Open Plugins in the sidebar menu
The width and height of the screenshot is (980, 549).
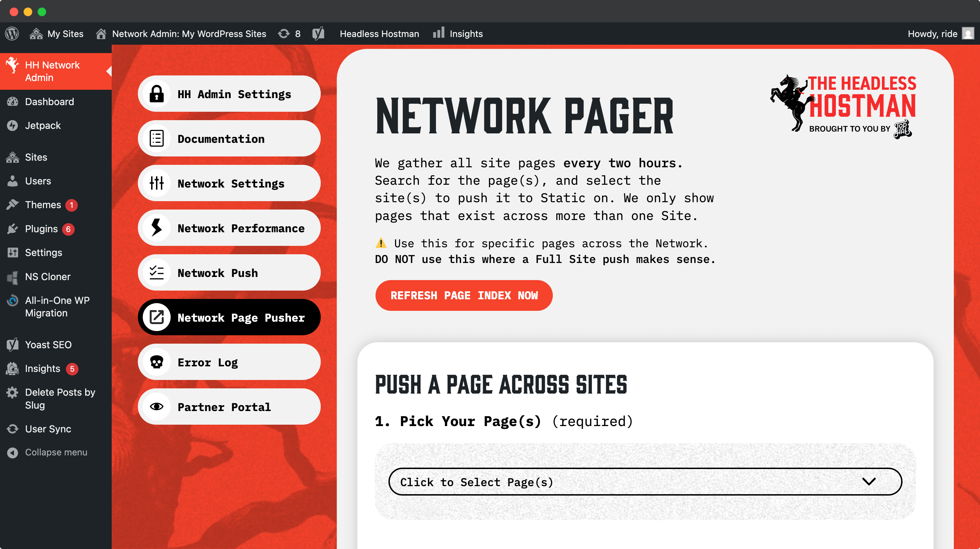click(41, 229)
